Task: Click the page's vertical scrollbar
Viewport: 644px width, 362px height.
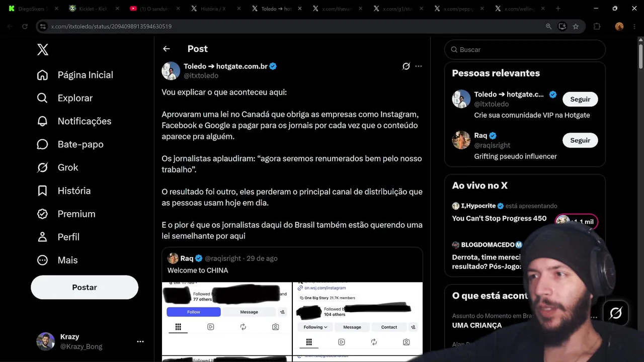Action: pos(640,55)
